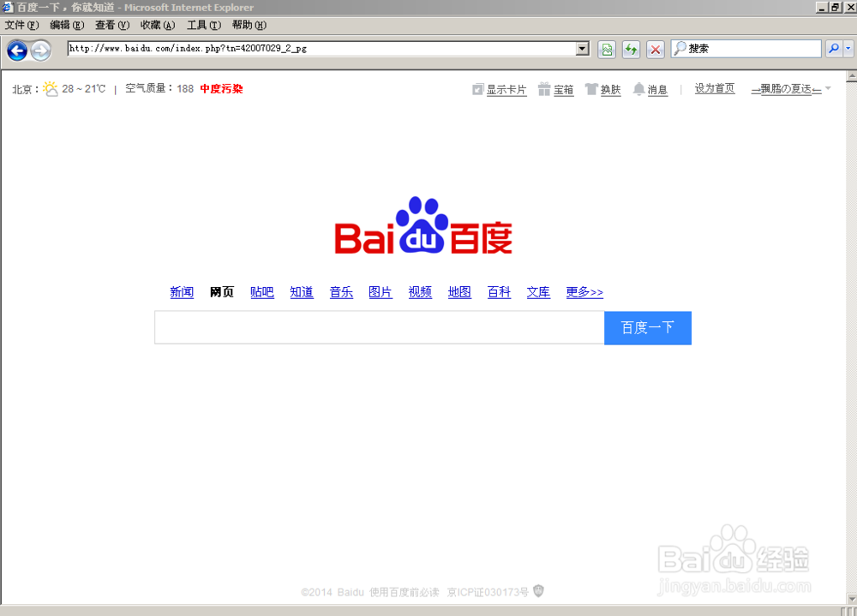Viewport: 857px width, 616px height.
Task: Click the Baidu paw logo
Action: pos(423,225)
